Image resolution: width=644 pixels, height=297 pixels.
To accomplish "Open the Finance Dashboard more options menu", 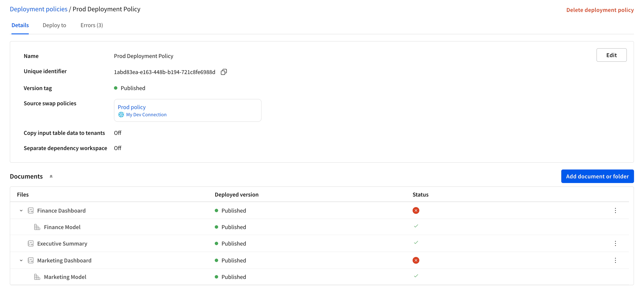I will tap(615, 210).
